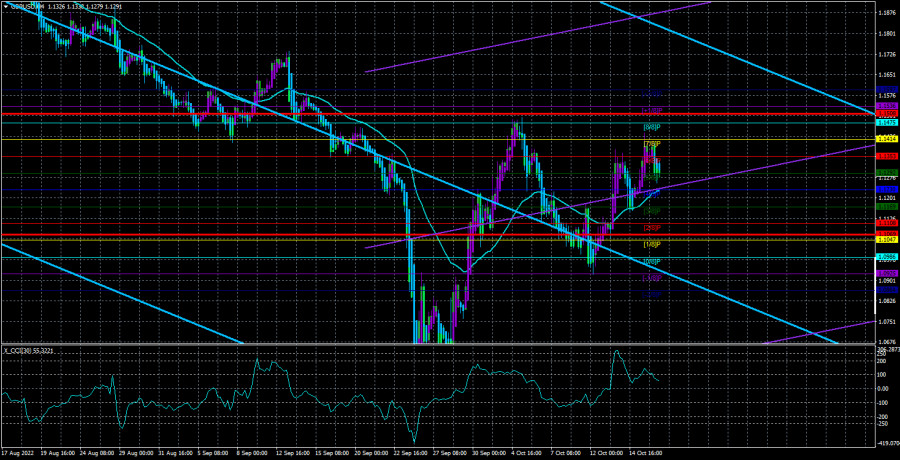Click the [7/8]P Murray level label
Screen dimensions: 900x460
[x=652, y=143]
